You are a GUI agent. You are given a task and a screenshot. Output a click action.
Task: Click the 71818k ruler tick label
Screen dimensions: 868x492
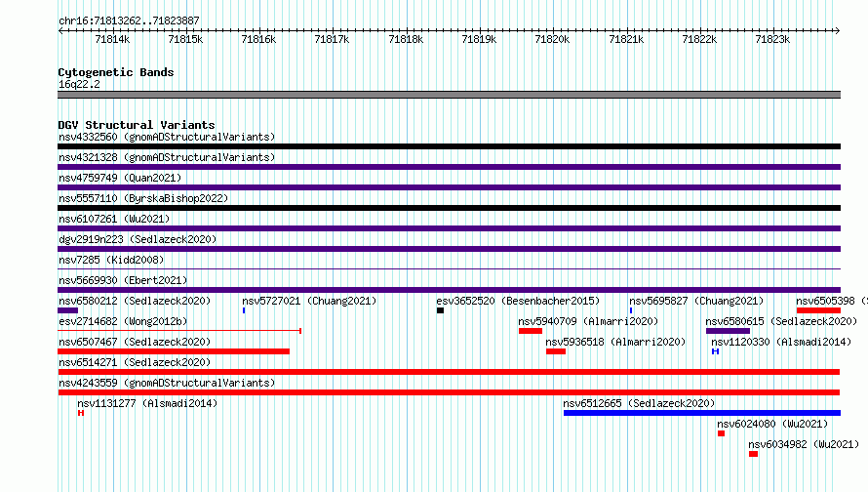(x=406, y=39)
